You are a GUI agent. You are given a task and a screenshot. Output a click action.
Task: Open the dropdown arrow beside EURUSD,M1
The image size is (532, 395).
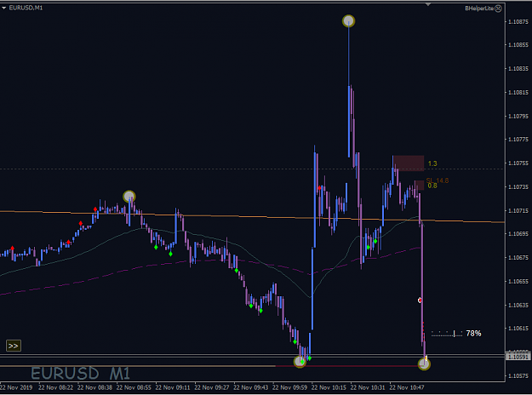[3, 8]
